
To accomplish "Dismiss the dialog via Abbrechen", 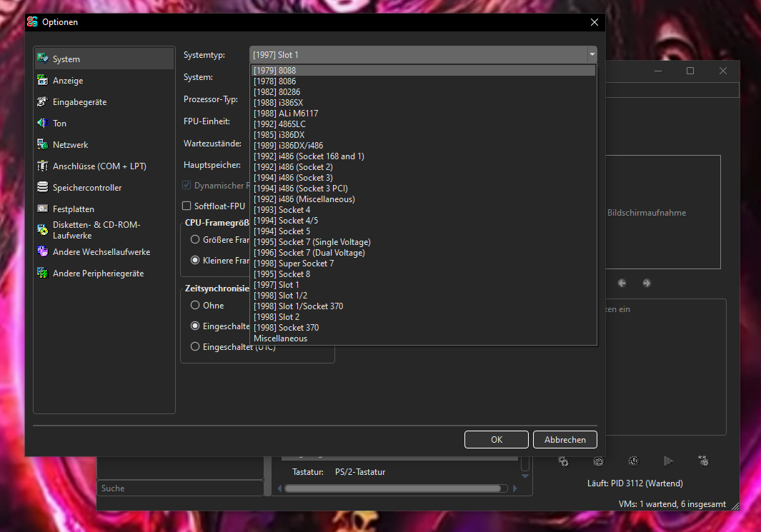I will tap(564, 439).
